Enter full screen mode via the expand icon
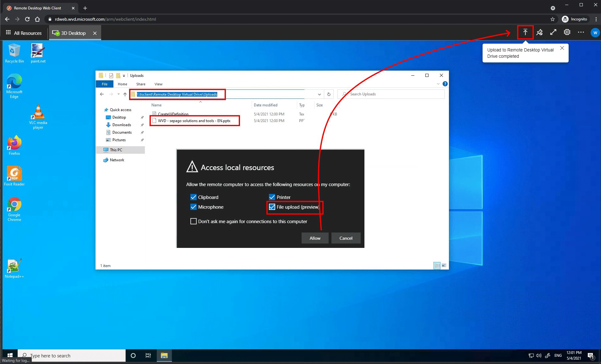The image size is (601, 364). (x=553, y=32)
